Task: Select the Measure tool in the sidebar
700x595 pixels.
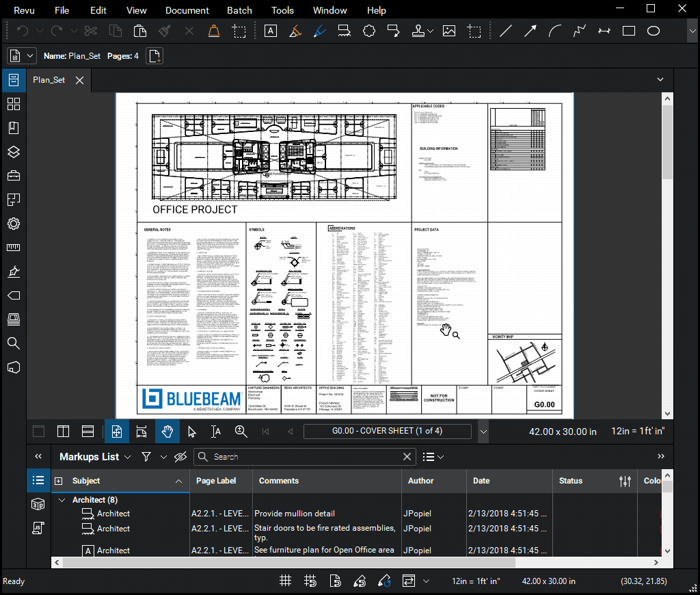Action: pyautogui.click(x=14, y=247)
